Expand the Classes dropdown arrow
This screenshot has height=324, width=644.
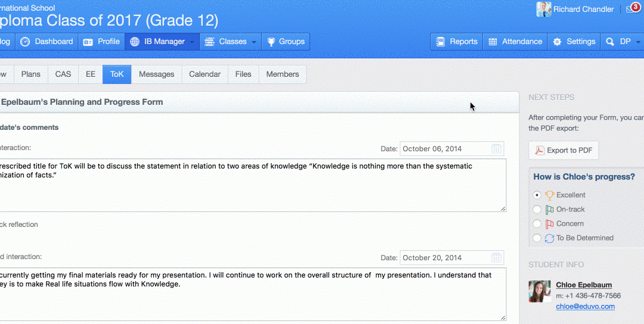click(x=254, y=42)
